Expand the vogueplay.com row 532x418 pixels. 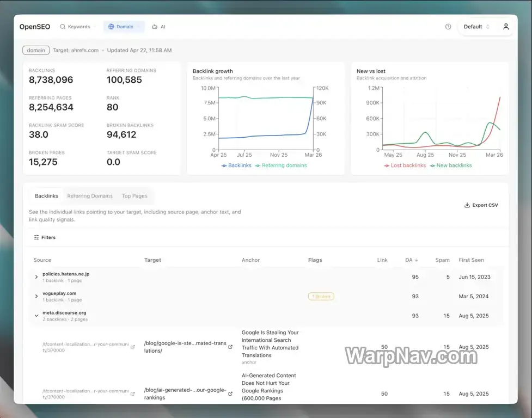coord(36,296)
